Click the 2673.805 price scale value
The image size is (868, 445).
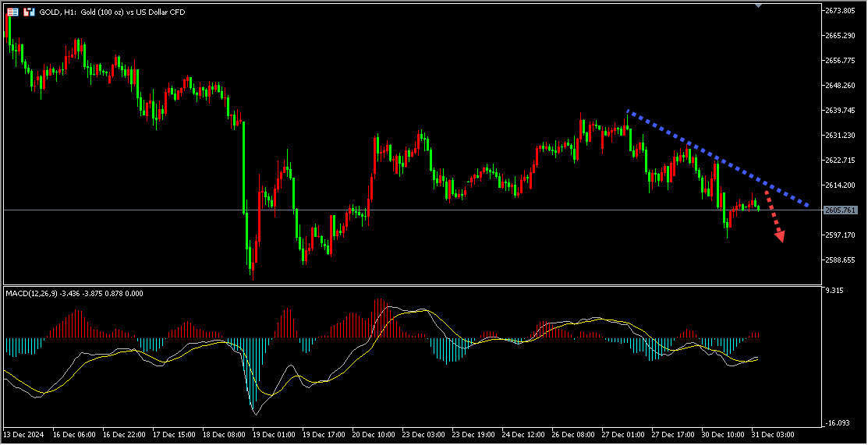[x=841, y=10]
